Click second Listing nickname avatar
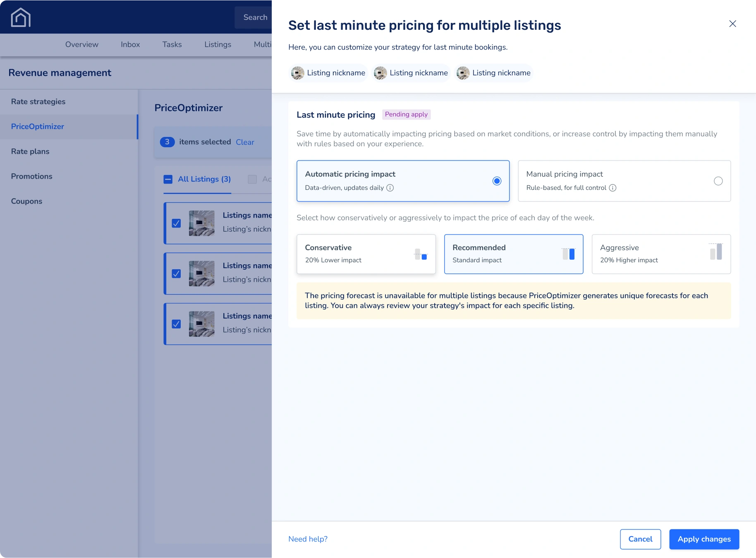756x558 pixels. (x=380, y=73)
